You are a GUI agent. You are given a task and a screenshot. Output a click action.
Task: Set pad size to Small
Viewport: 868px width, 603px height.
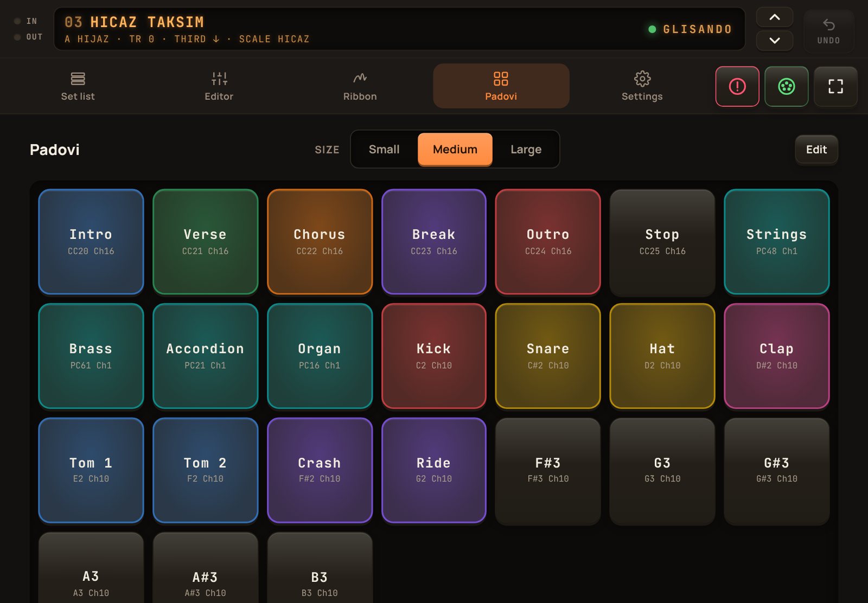pyautogui.click(x=384, y=149)
